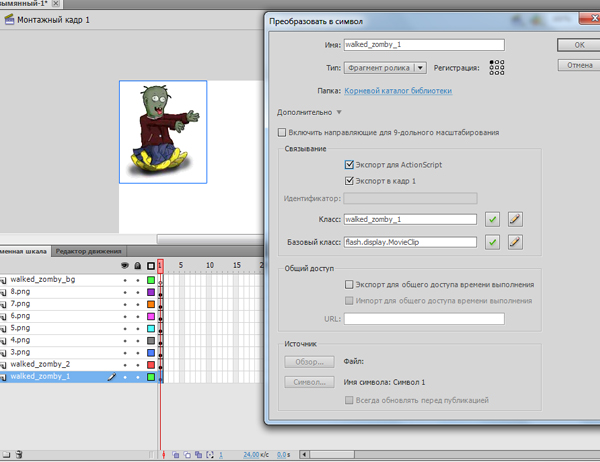Viewport: 600px width, 462px height.
Task: Select the walked_zomby_1 layer name
Action: pos(40,377)
